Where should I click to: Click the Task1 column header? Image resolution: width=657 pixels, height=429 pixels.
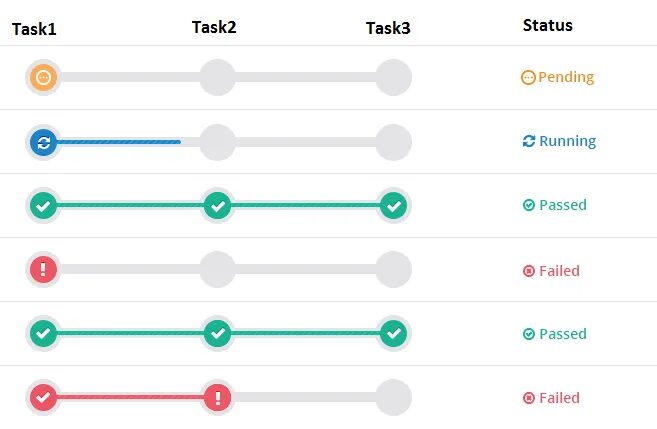click(34, 29)
